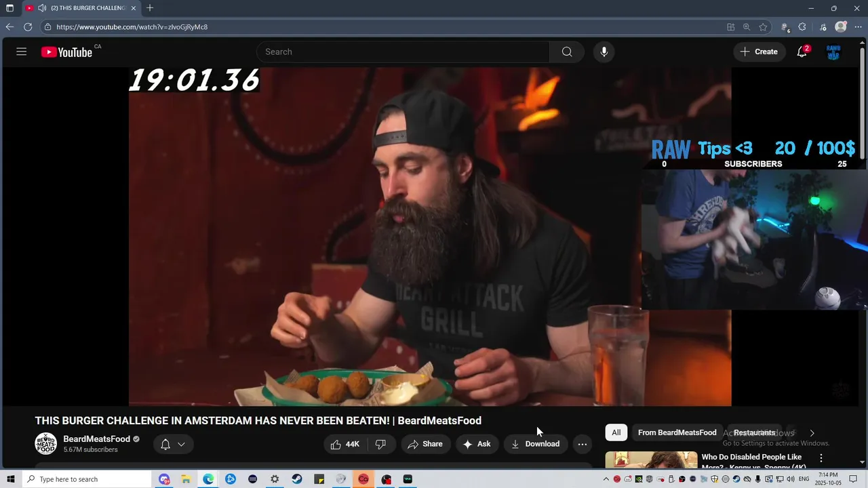This screenshot has width=868, height=488.
Task: Switch to Microsoft Edge in taskbar
Action: [208, 479]
